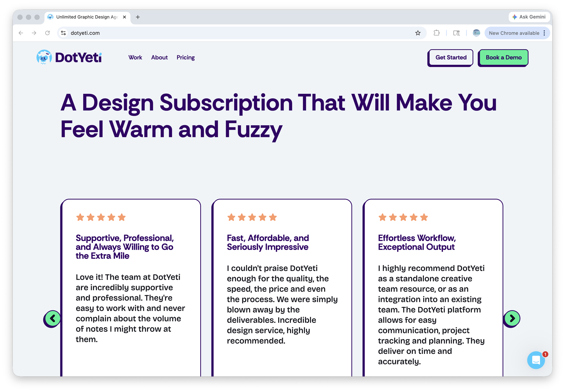
Task: Go back to the previous page
Action: 21,33
